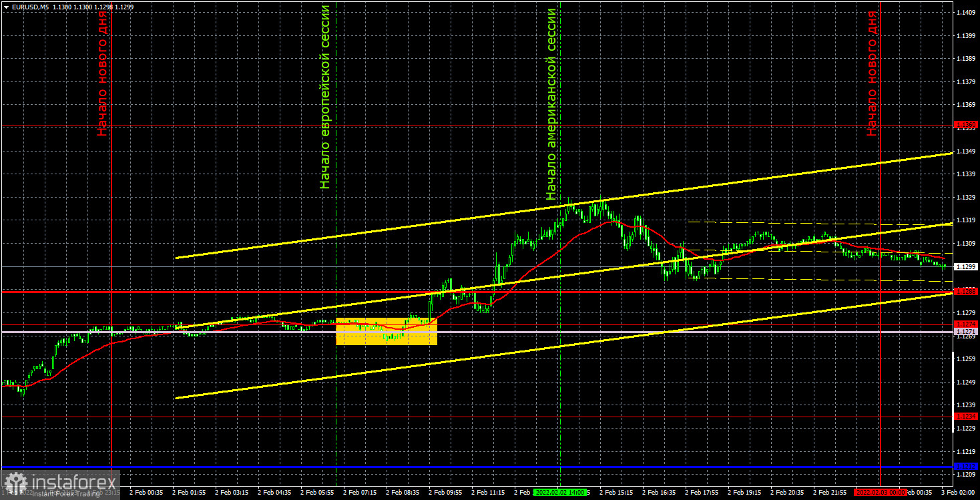Click the 1.1239 price axis label

coord(965,405)
